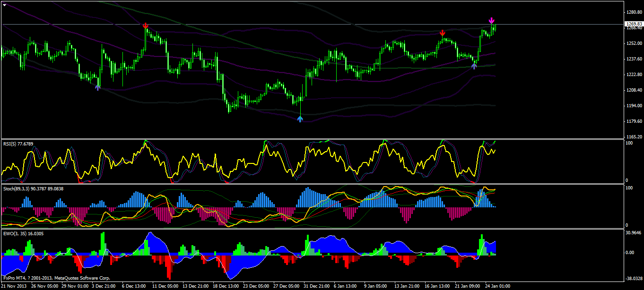Viewport: 644px width, 290px height.
Task: Select the horizontal price line at 1269.83
Action: click(312, 24)
